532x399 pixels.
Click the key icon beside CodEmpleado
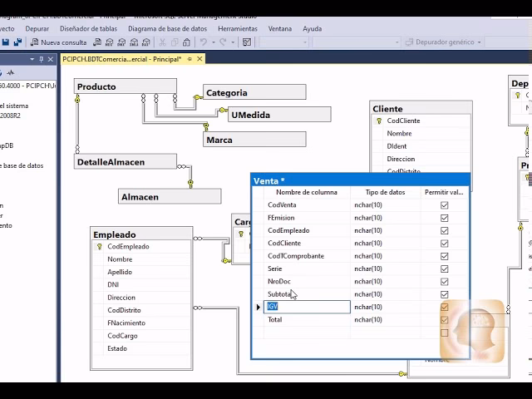click(100, 247)
